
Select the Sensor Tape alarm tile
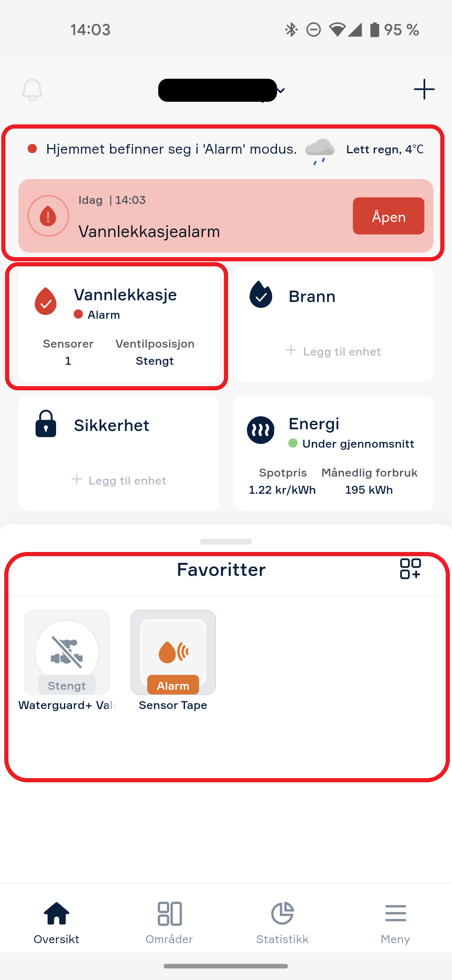tap(173, 652)
